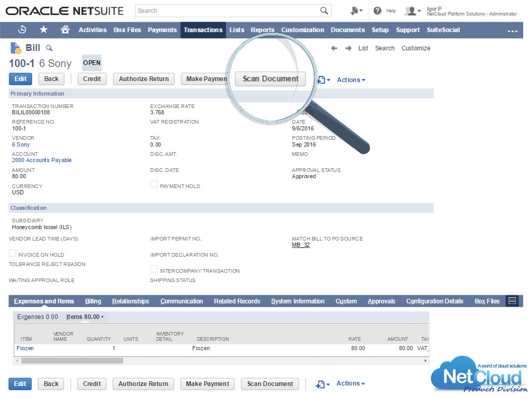Open the recent records clock icon
532x399 pixels.
[x=22, y=30]
